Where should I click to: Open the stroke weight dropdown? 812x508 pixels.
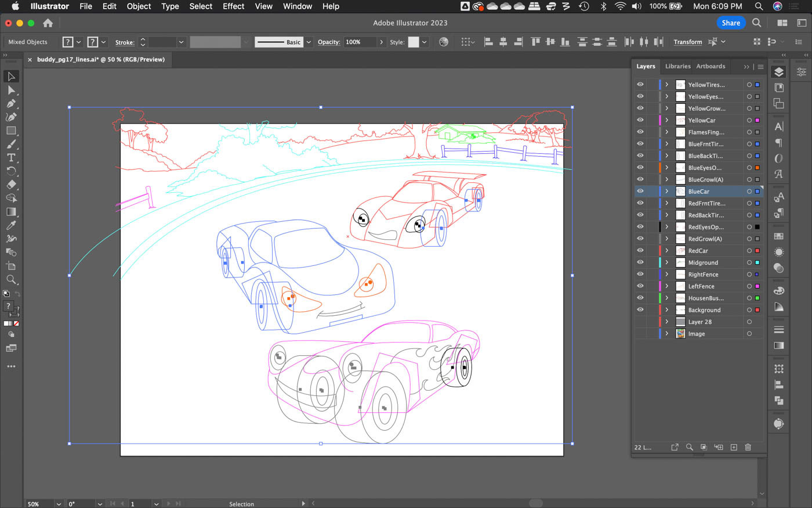[181, 42]
